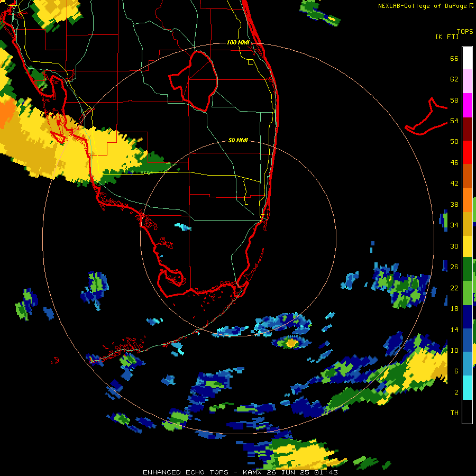The image size is (476, 476).
Task: Select the 2 legend value
Action: 456,392
